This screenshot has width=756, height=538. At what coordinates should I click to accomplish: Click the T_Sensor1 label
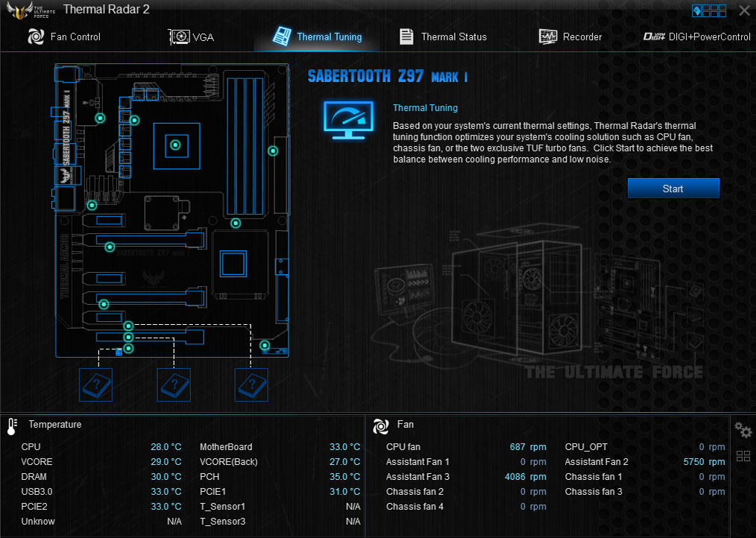tap(223, 507)
